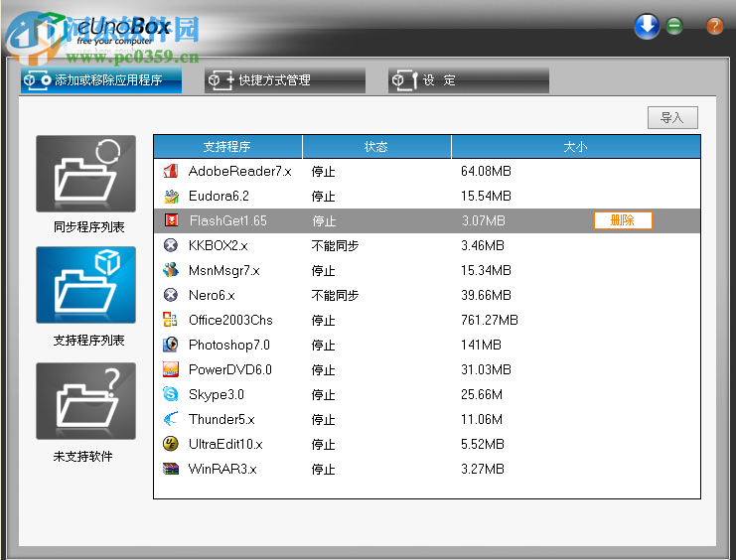Open help with the orange question icon
Viewport: 736px width, 560px height.
click(714, 26)
